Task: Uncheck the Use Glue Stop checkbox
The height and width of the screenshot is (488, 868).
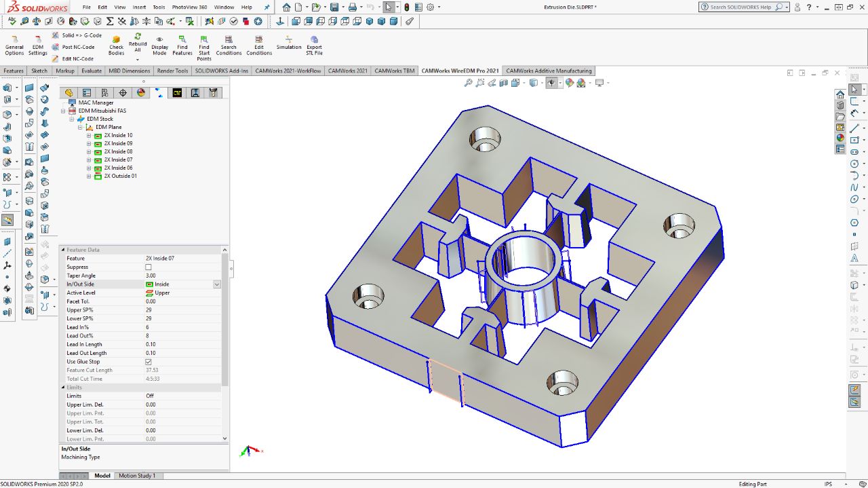Action: coord(149,362)
